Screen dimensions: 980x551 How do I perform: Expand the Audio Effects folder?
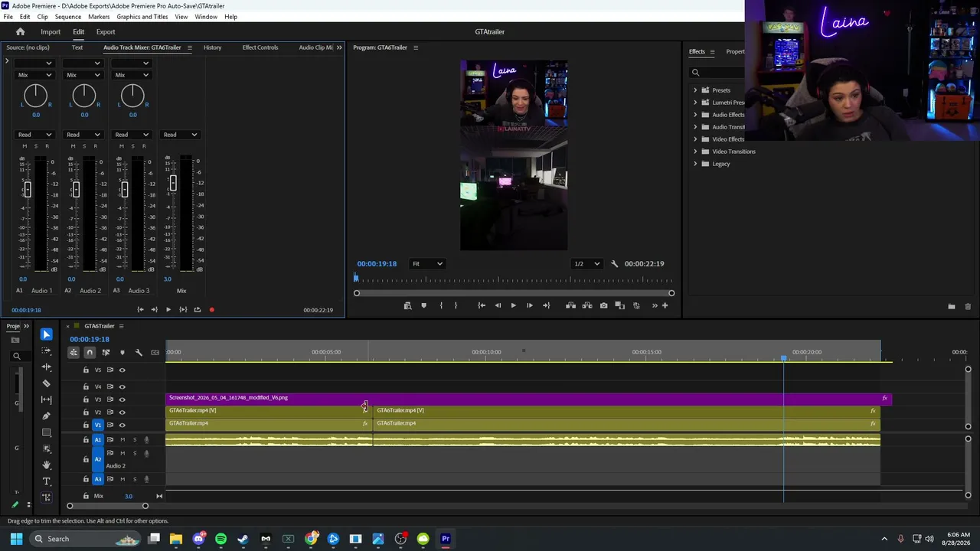(x=695, y=115)
